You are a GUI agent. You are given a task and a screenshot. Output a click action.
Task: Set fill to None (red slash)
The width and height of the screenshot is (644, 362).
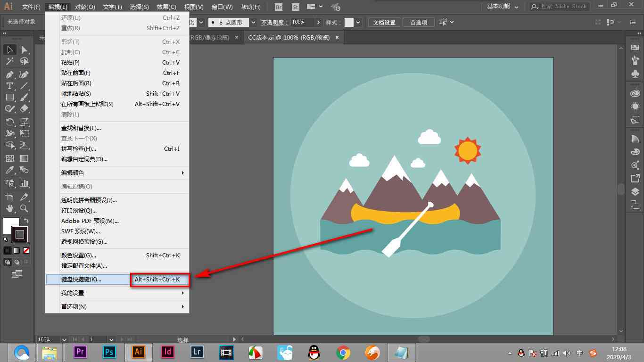click(26, 250)
